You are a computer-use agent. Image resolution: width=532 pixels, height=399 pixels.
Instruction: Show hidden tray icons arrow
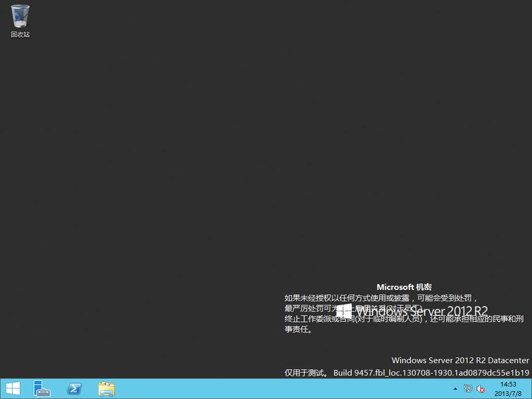point(456,389)
